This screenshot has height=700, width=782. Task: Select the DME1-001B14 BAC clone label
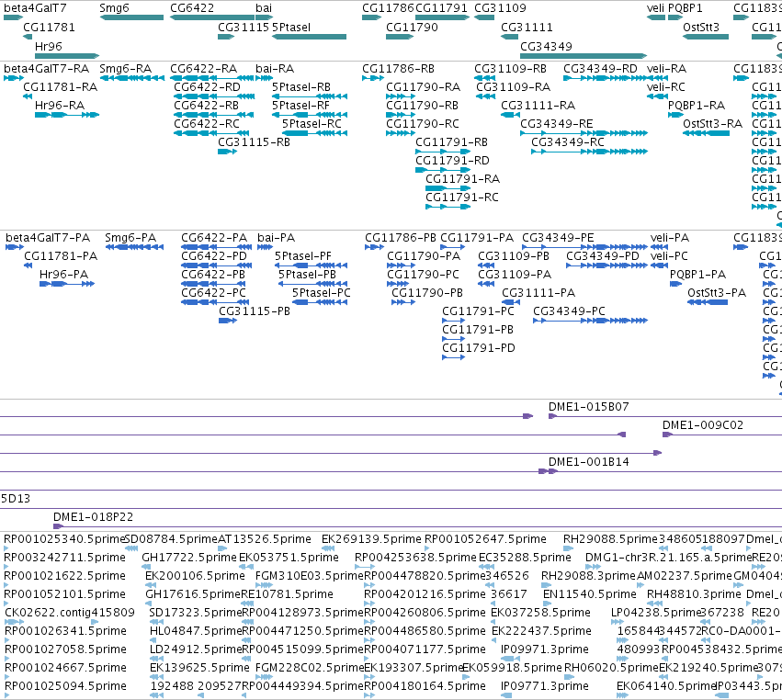(588, 462)
